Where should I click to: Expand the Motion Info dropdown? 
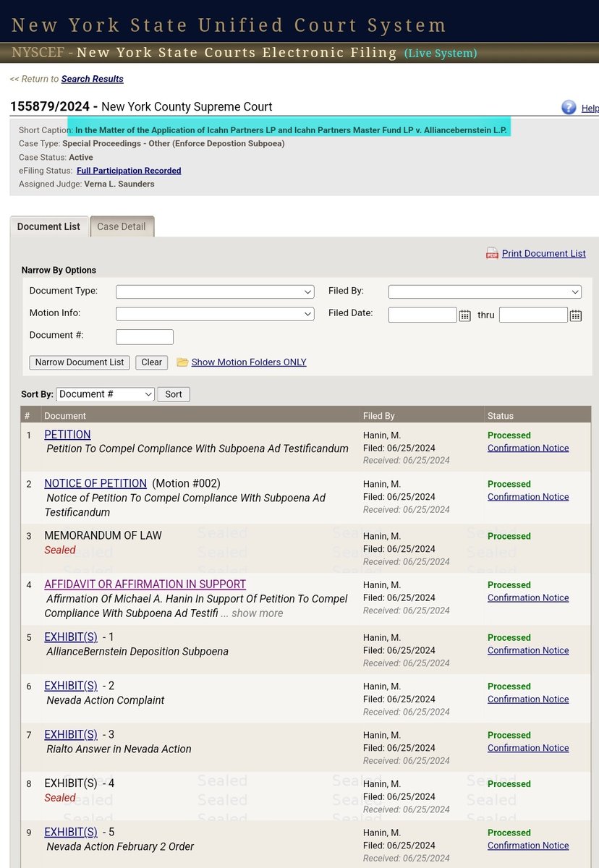[215, 314]
